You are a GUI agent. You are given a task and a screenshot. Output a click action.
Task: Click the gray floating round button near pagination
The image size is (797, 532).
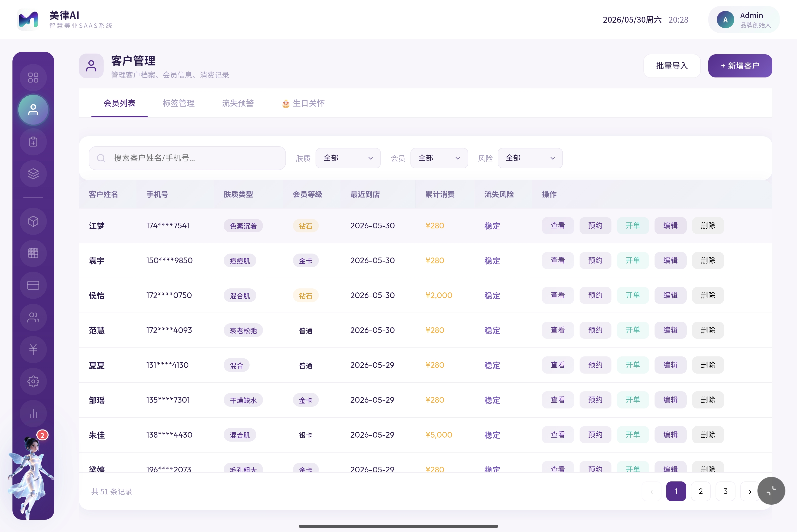pyautogui.click(x=771, y=491)
